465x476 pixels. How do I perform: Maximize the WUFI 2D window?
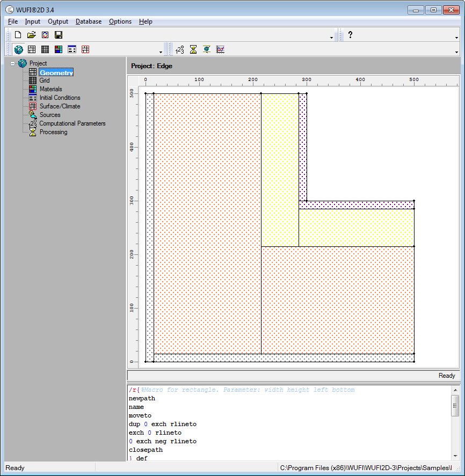[x=433, y=10]
